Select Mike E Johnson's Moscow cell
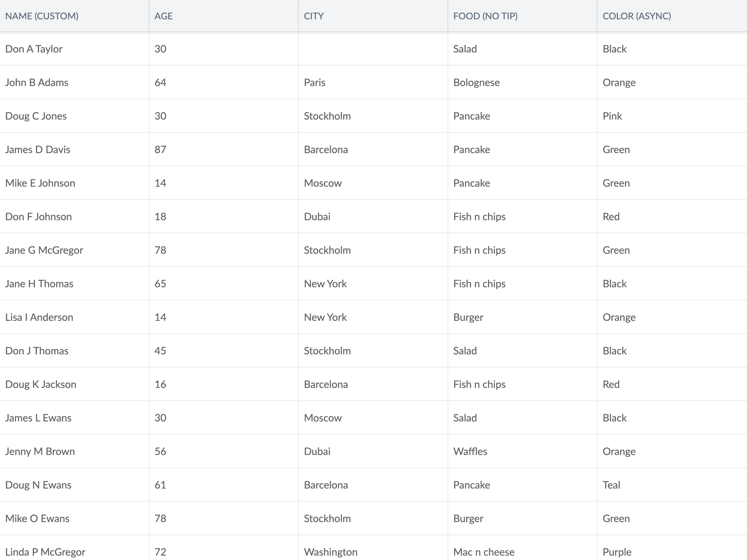747x560 pixels. pyautogui.click(x=373, y=183)
